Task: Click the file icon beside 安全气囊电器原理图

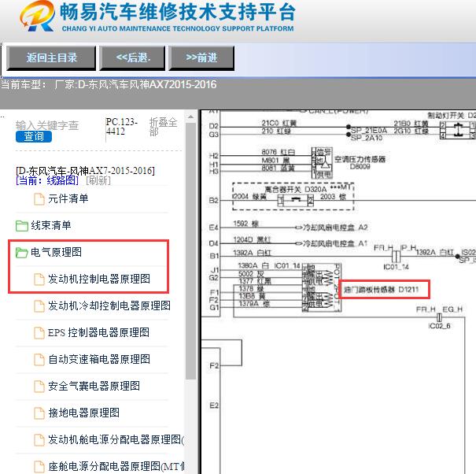Action: tap(39, 386)
